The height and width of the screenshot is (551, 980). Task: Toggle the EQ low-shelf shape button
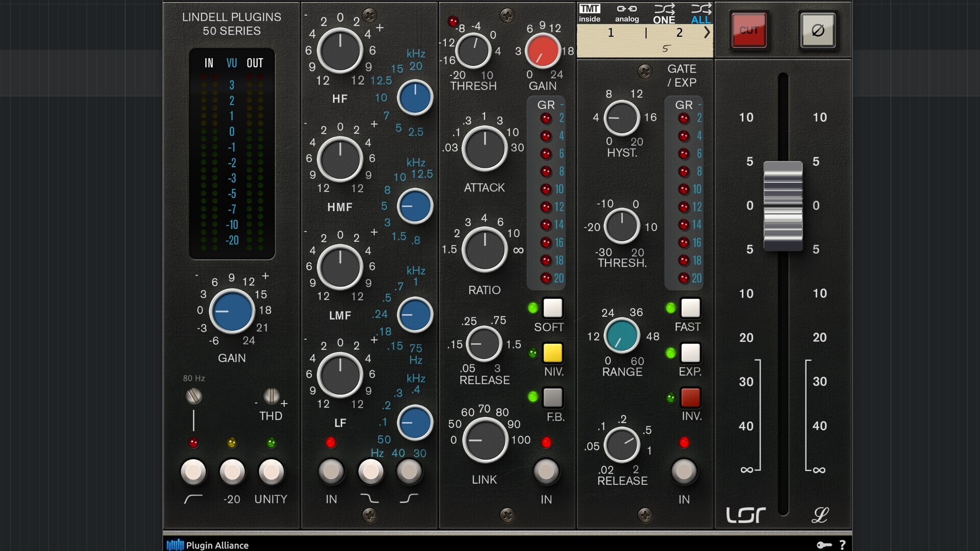click(x=370, y=472)
